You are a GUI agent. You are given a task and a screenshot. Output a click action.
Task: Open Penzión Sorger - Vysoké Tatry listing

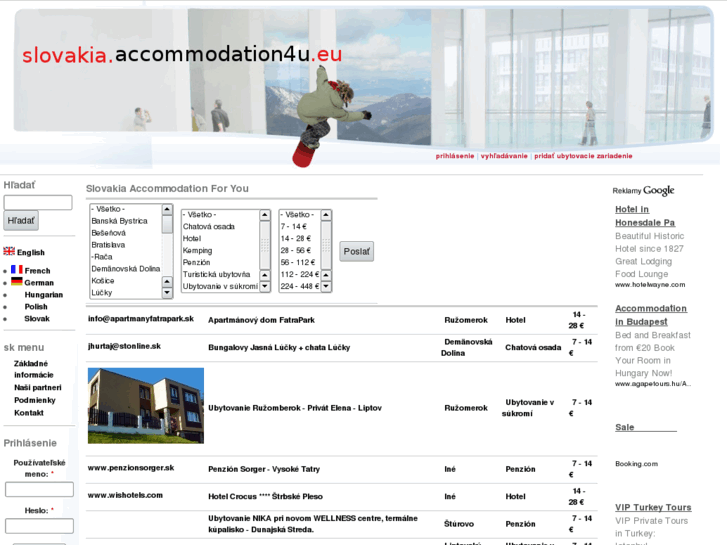click(x=264, y=469)
